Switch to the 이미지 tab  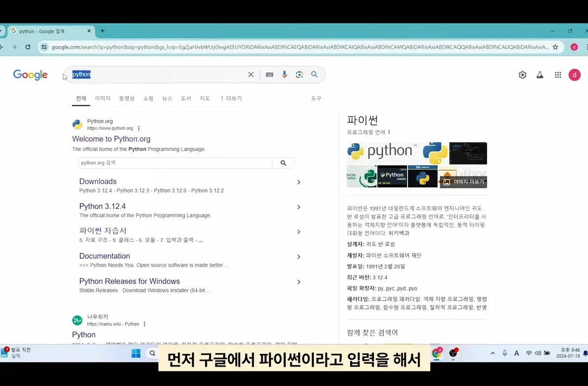click(102, 98)
